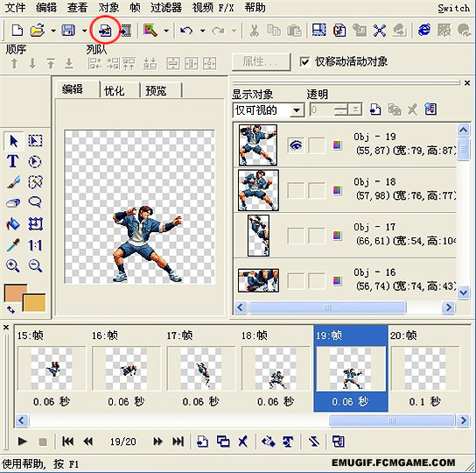Viewport: 476px width, 473px height.
Task: Hide Obj - 19 with the eye toggle
Action: [296, 145]
